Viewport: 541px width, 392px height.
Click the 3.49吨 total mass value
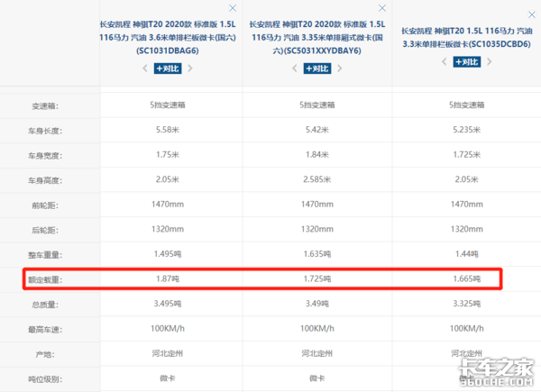point(317,304)
